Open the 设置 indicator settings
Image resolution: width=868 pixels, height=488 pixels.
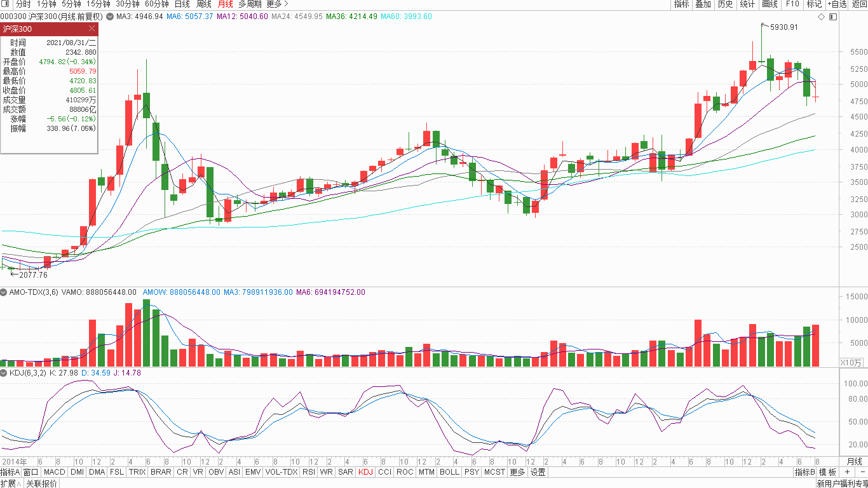tap(538, 472)
